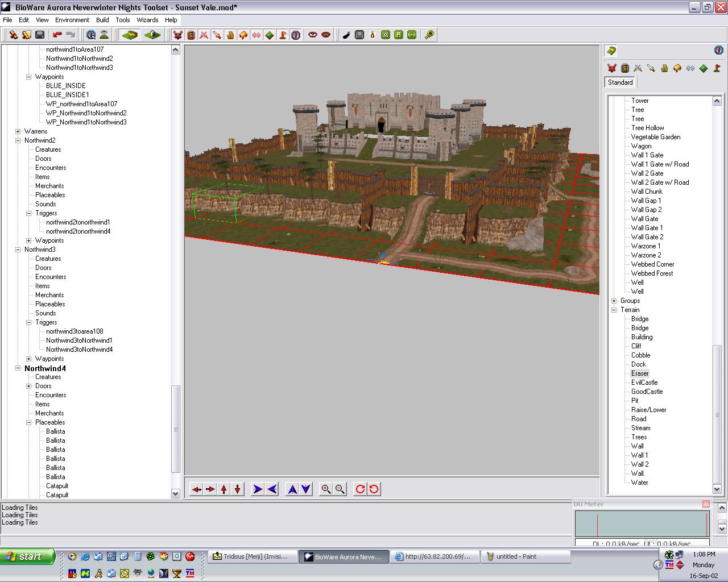Viewport: 728px width, 582px height.
Task: Select the Standard palette tab
Action: pos(621,82)
